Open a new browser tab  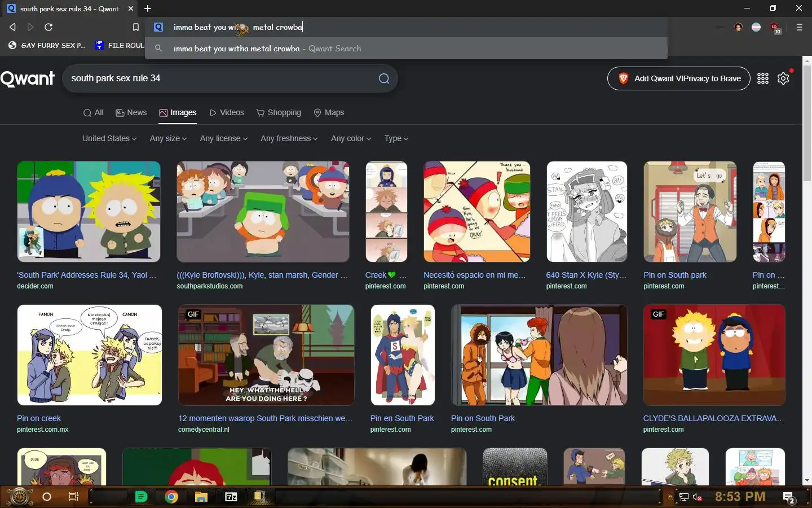point(148,8)
